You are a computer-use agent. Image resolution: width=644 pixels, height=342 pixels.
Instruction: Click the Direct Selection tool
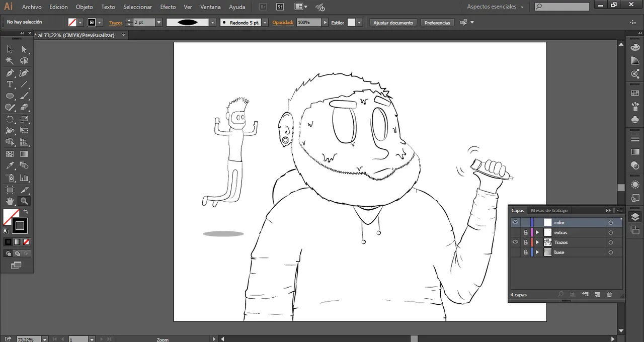[x=24, y=49]
